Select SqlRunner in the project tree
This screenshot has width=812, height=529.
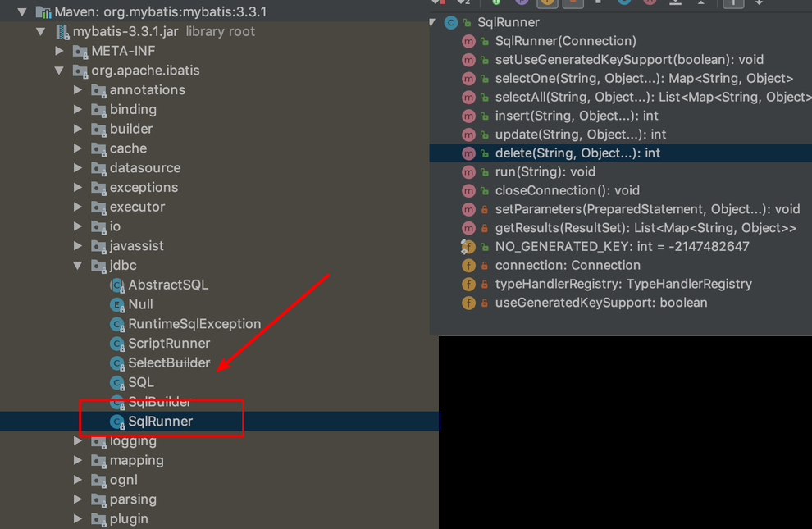click(161, 422)
